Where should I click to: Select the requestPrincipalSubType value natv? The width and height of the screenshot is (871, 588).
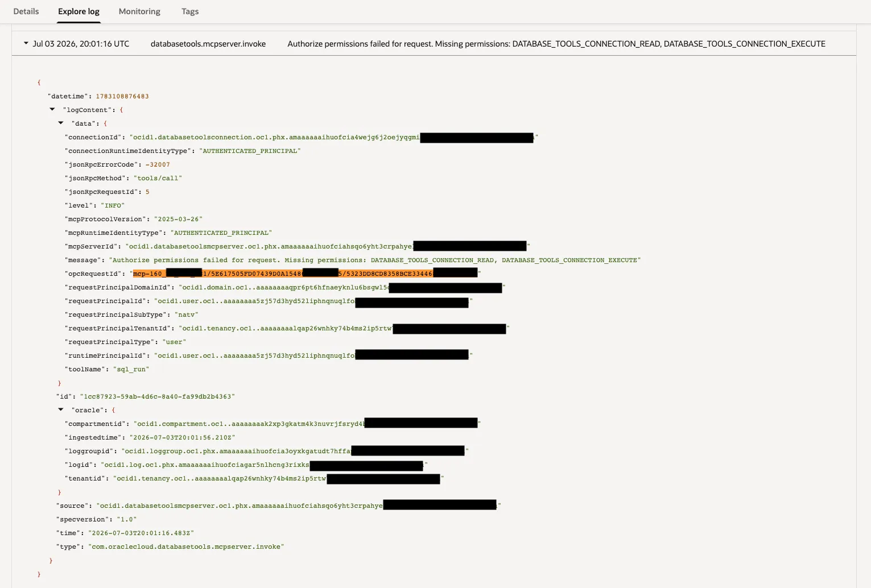pos(187,314)
